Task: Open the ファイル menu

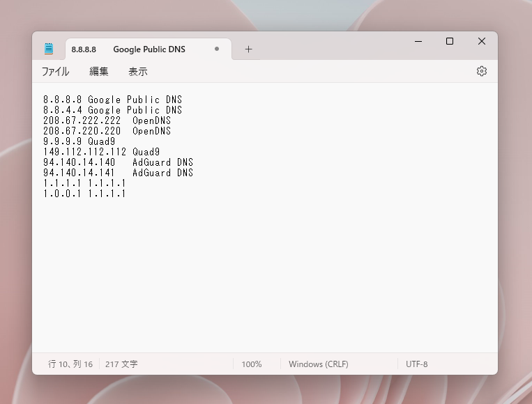Action: coord(55,72)
